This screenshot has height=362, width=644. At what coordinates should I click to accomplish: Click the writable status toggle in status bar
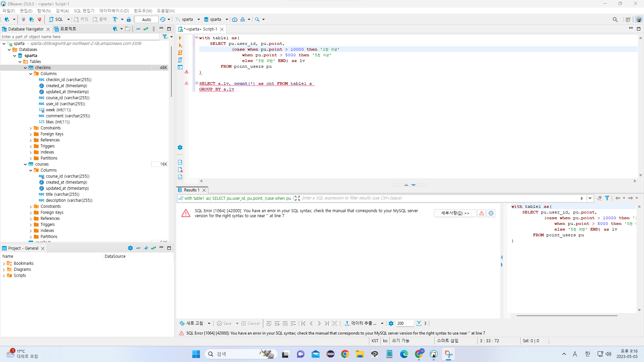click(401, 341)
